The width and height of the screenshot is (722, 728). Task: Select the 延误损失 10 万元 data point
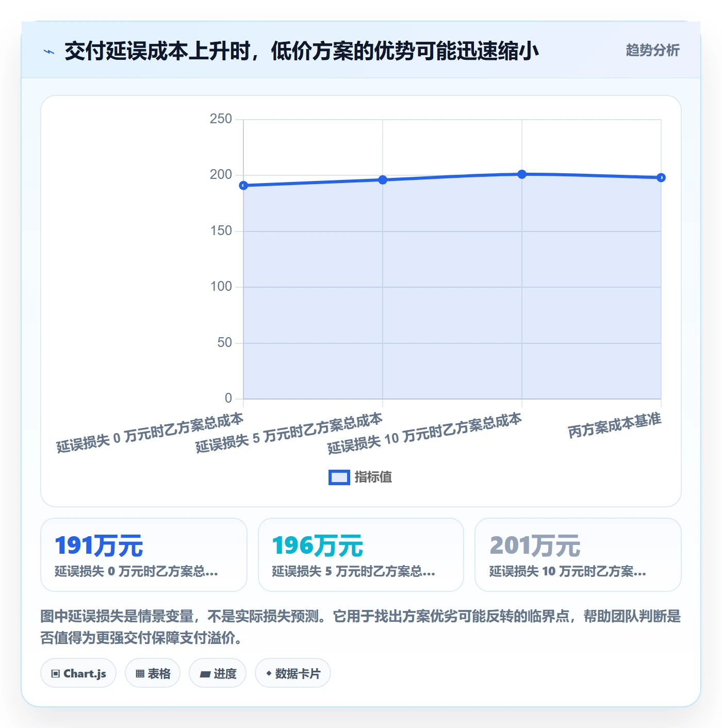pos(522,174)
